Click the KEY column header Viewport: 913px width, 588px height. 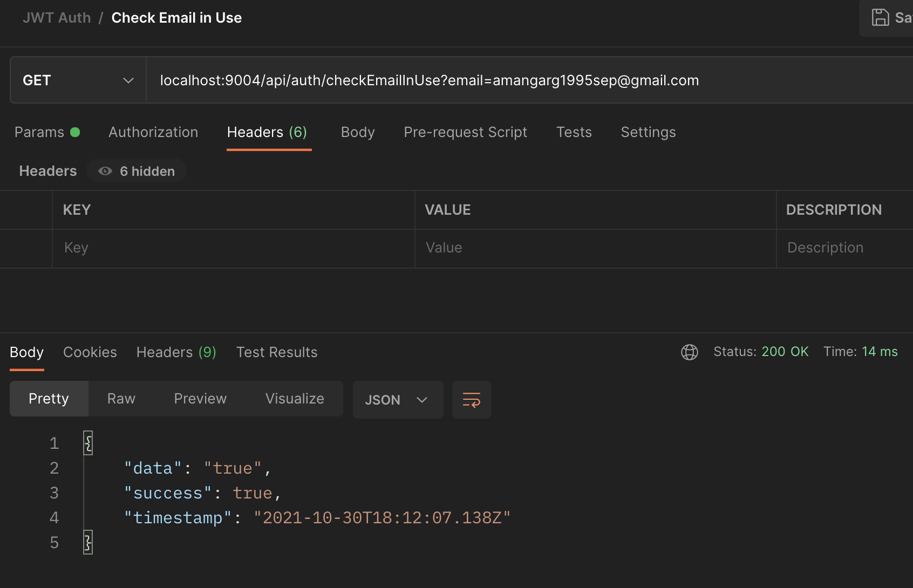77,210
